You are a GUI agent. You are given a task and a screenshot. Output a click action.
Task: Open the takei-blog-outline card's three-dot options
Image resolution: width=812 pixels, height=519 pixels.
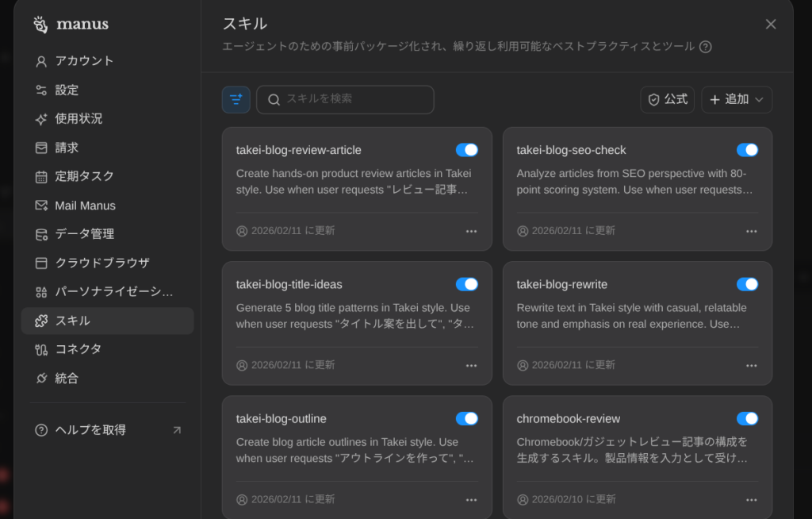click(x=471, y=500)
